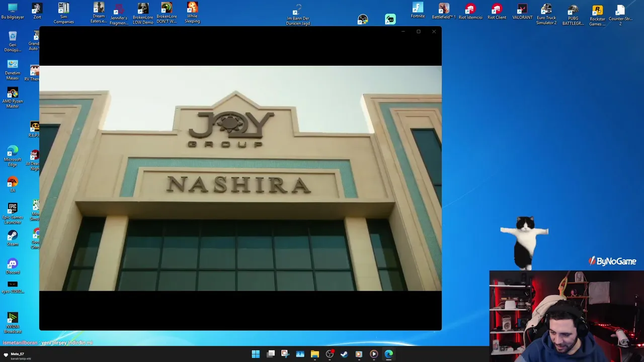Open Sim Companies desktop shortcut
Image resolution: width=644 pixels, height=362 pixels.
click(x=63, y=13)
